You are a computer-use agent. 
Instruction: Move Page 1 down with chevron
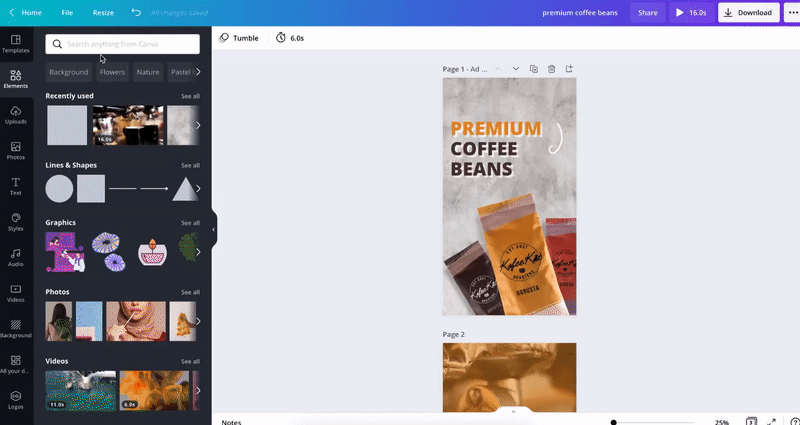(x=516, y=69)
